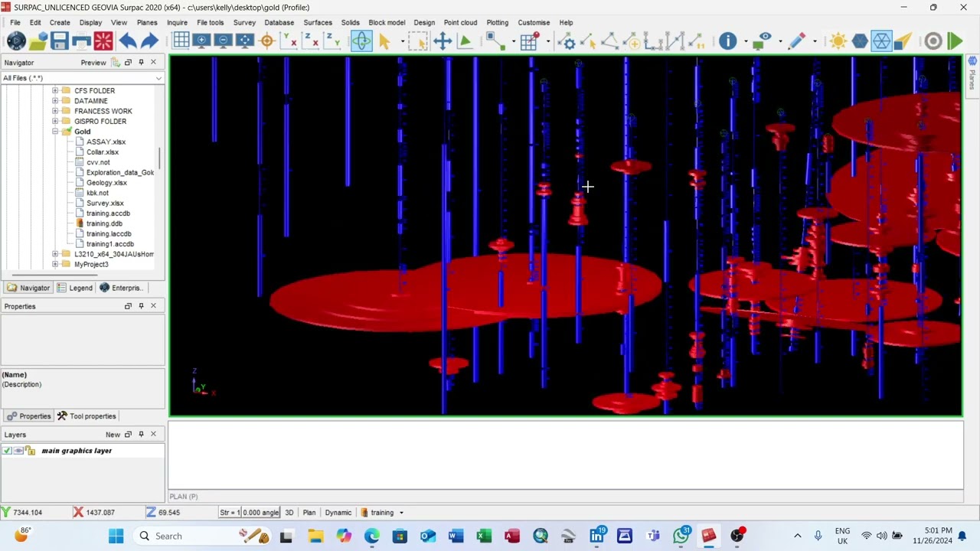Click the point properties gear icon
This screenshot has width=980, height=551.
click(568, 41)
